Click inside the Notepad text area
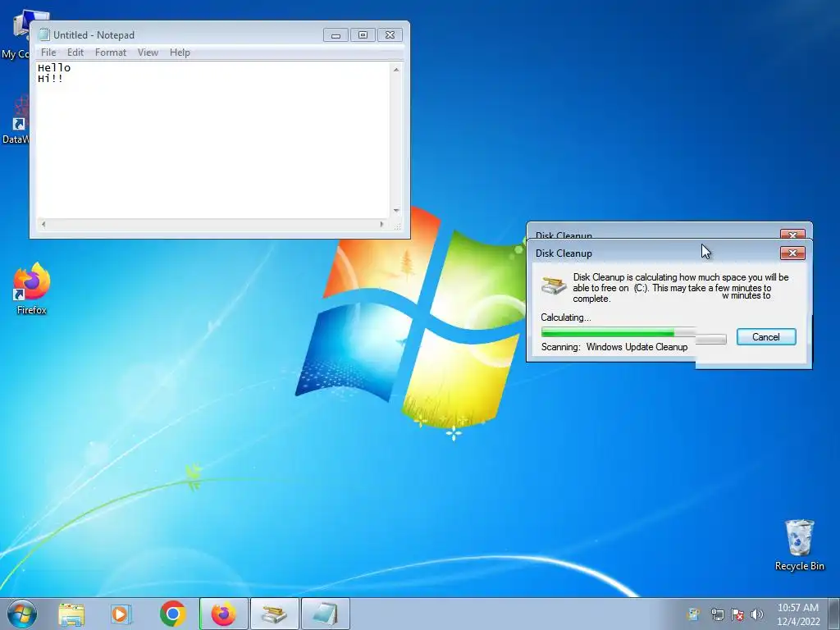The height and width of the screenshot is (630, 840). (214, 139)
